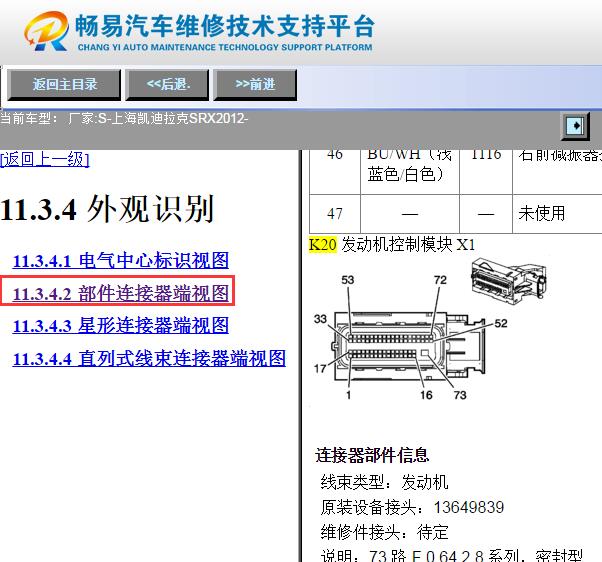Image resolution: width=602 pixels, height=562 pixels.
Task: Go forward using the >>前进 button
Action: (x=255, y=84)
